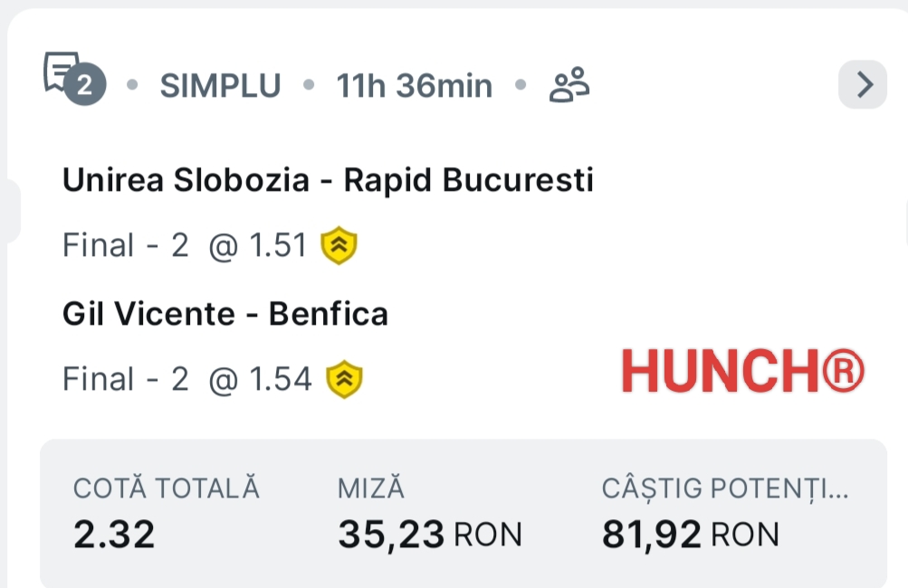Open the Unirea Slobozia - Rapid Bucuresti match
The image size is (908, 588).
tap(328, 181)
